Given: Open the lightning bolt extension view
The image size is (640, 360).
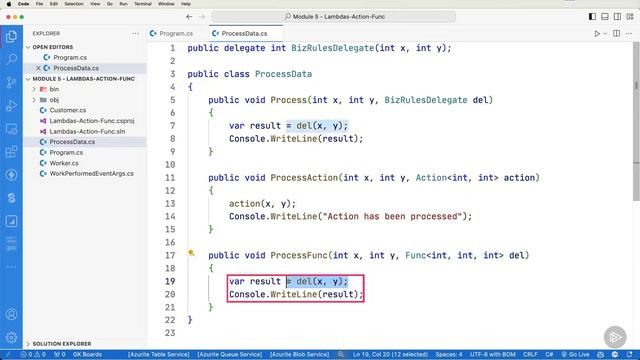Looking at the screenshot, I should 11,175.
